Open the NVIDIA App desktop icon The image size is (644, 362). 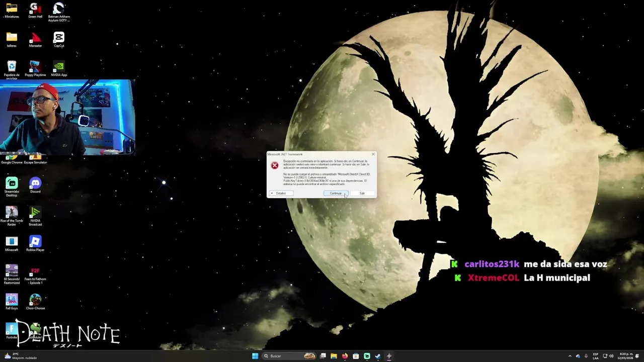click(x=59, y=69)
